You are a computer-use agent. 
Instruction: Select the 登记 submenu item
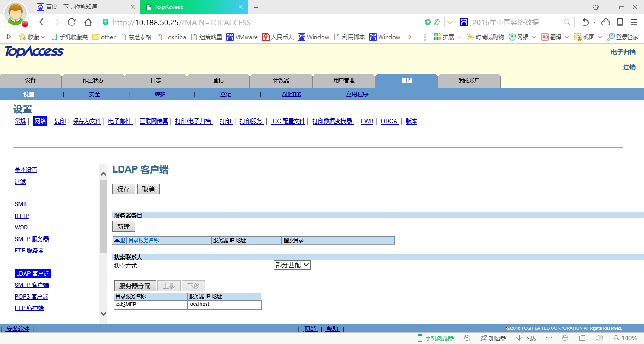tap(226, 94)
